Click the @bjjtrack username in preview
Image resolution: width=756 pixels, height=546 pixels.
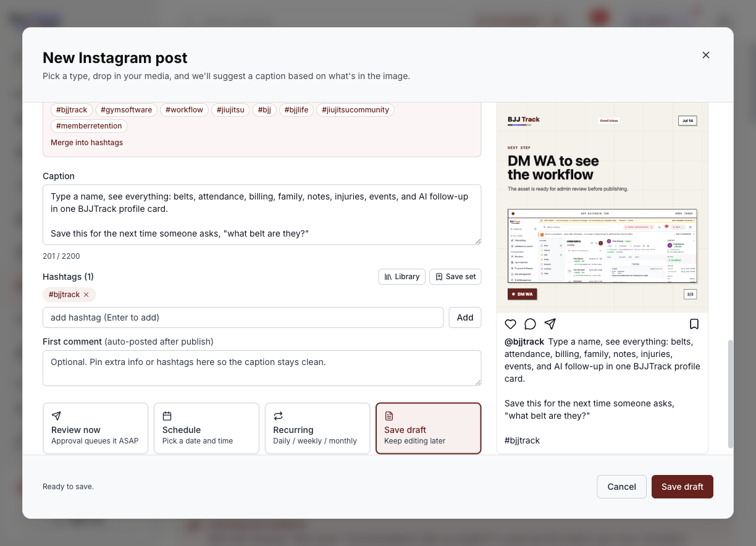click(524, 342)
